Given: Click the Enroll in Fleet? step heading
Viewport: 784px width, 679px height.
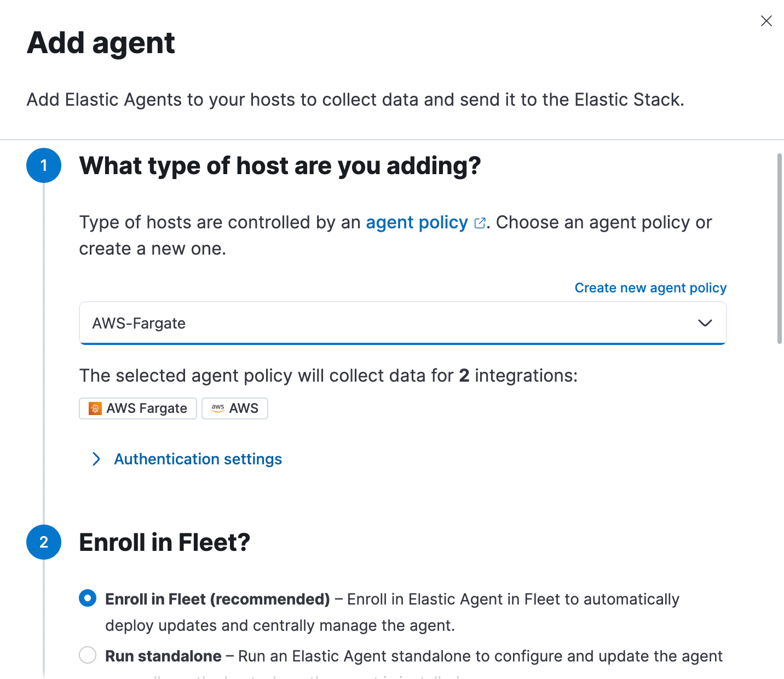Looking at the screenshot, I should pos(164,543).
